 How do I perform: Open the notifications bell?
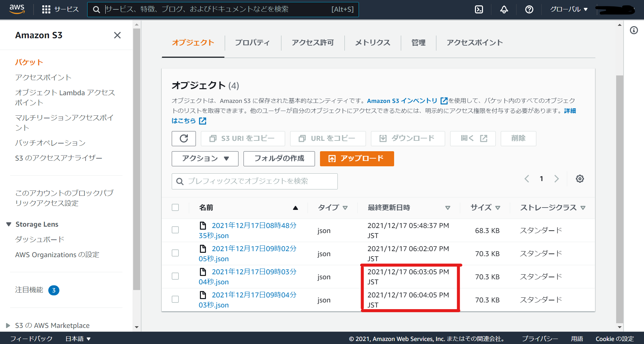tap(504, 9)
